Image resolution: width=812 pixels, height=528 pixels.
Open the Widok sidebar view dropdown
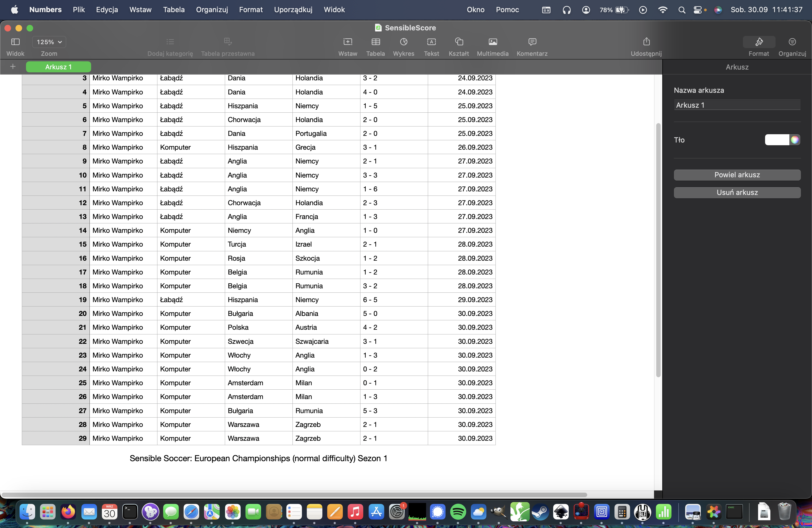(15, 42)
